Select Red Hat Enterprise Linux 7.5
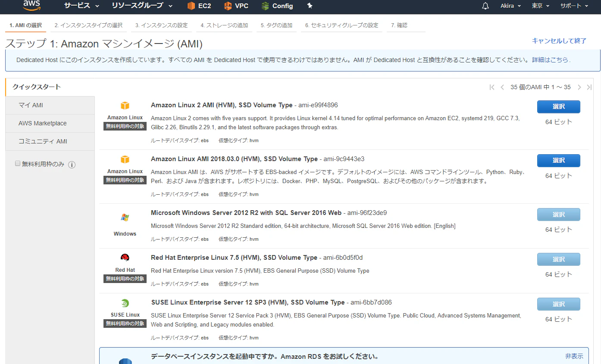Viewport: 601px width, 364px height. point(558,259)
